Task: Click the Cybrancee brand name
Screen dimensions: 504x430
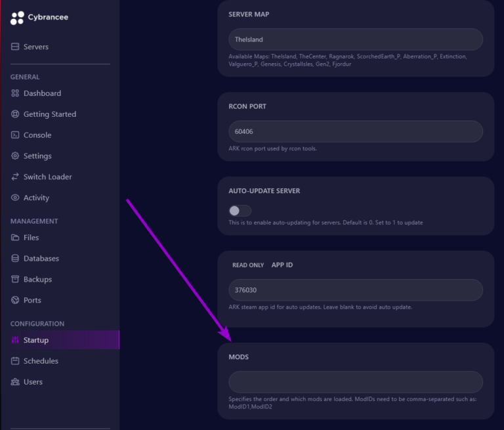Action: coord(48,17)
